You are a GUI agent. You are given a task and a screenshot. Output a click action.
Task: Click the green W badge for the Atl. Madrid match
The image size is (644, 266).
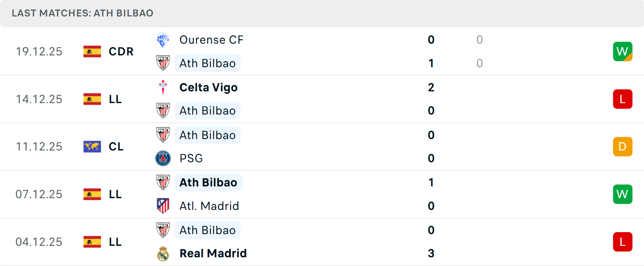tap(623, 194)
